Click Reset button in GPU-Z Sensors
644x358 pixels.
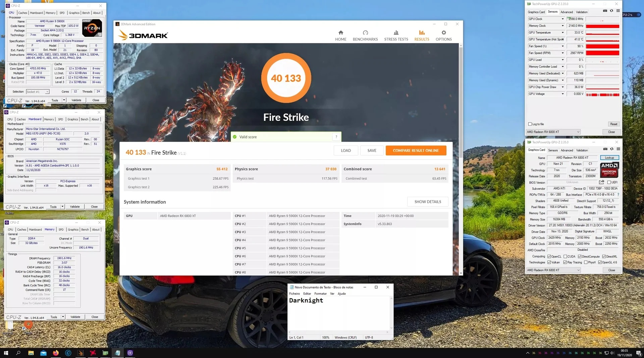point(613,124)
